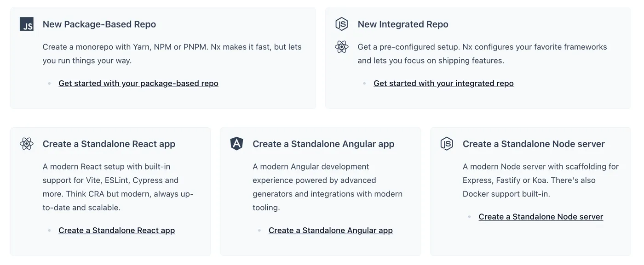Open the 'Get started with your integrated repo' link

pyautogui.click(x=443, y=83)
